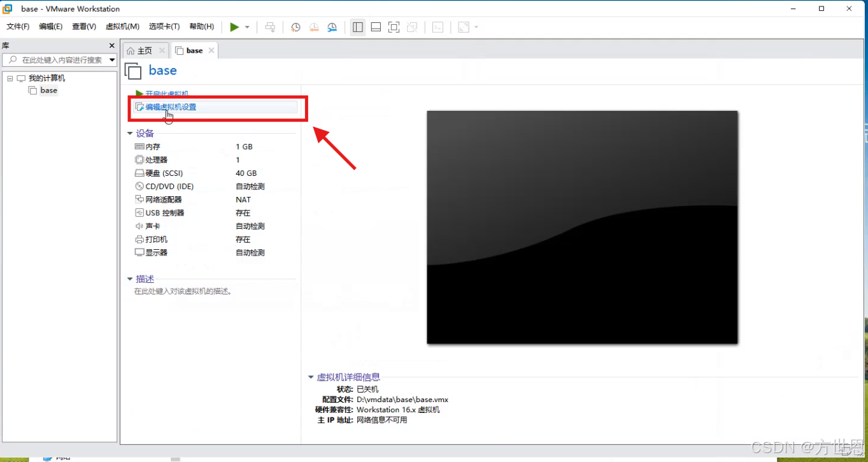Collapse the 描述 section
Viewport: 868px width, 462px height.
coord(130,280)
